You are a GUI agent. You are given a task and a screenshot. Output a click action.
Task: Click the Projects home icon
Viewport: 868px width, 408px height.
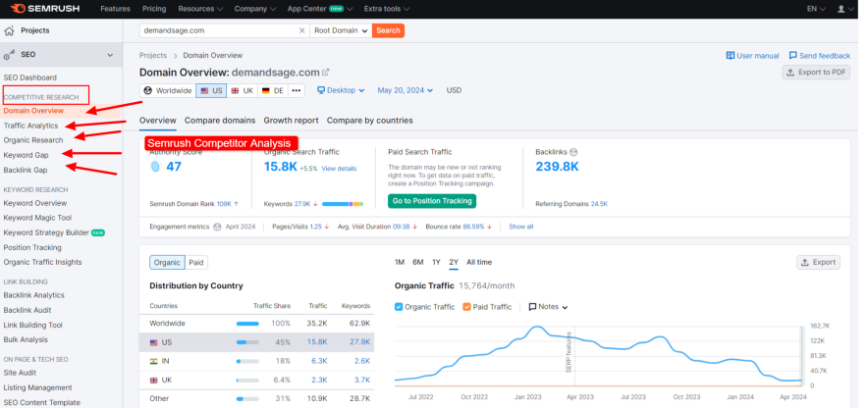coord(9,30)
